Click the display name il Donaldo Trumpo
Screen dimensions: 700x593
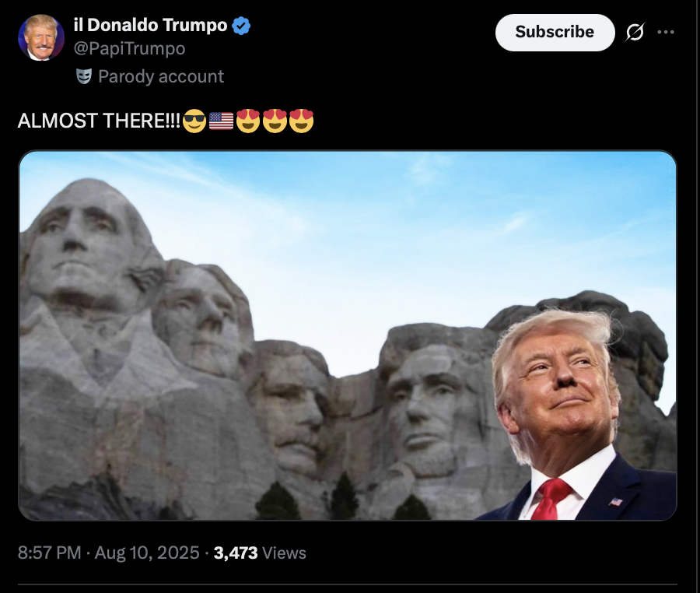(150, 25)
